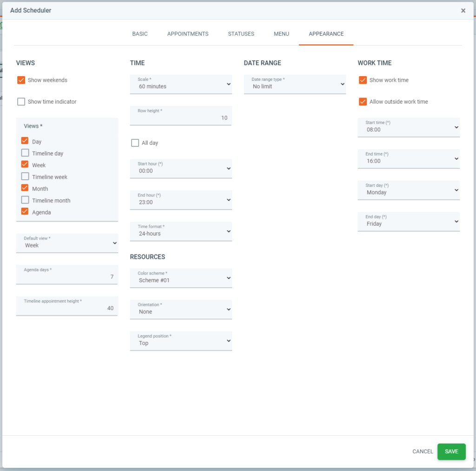The width and height of the screenshot is (476, 471).
Task: Enable the Timeline month view
Action: (25, 200)
